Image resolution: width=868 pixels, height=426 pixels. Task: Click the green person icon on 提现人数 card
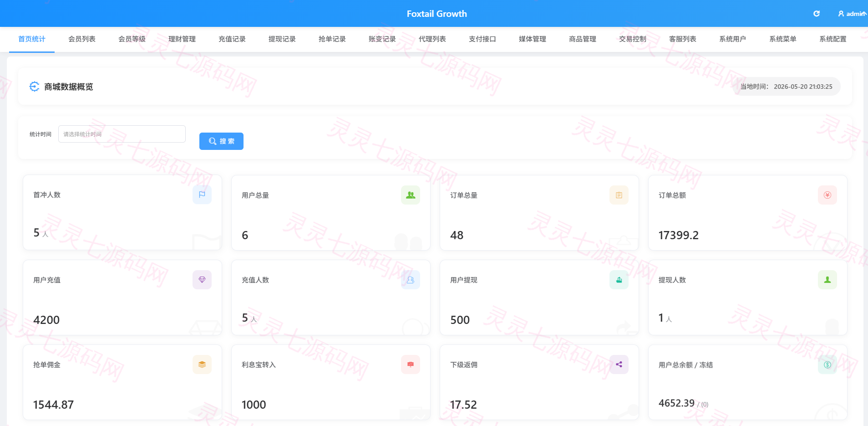tap(827, 280)
